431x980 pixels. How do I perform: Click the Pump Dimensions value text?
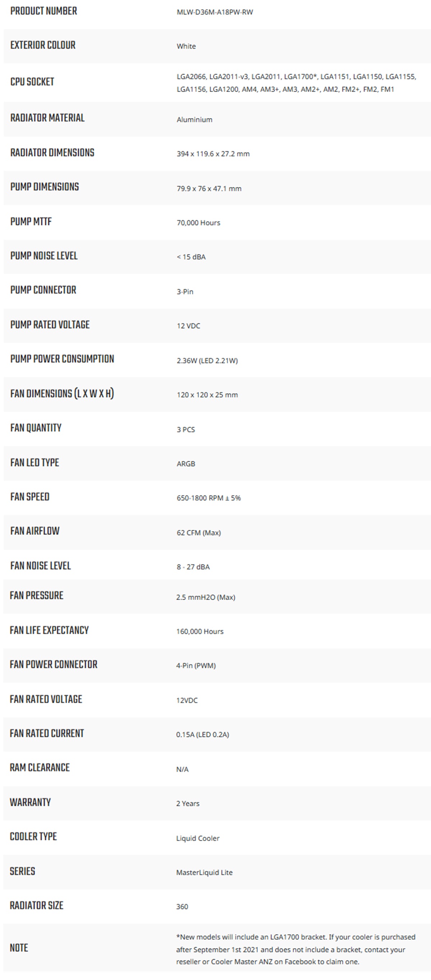pyautogui.click(x=209, y=189)
